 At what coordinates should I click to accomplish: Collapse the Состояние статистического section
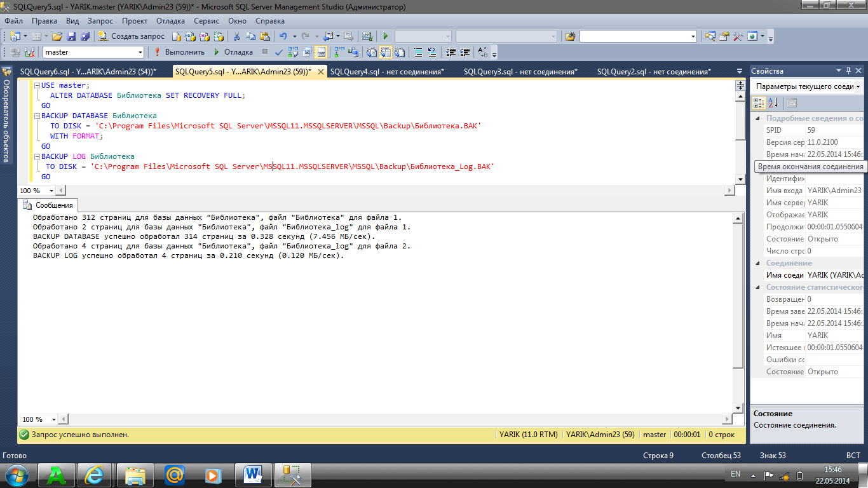[757, 287]
